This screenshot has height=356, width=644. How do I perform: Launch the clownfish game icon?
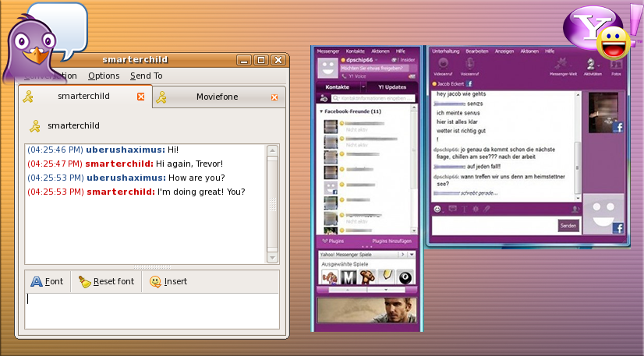(329, 277)
